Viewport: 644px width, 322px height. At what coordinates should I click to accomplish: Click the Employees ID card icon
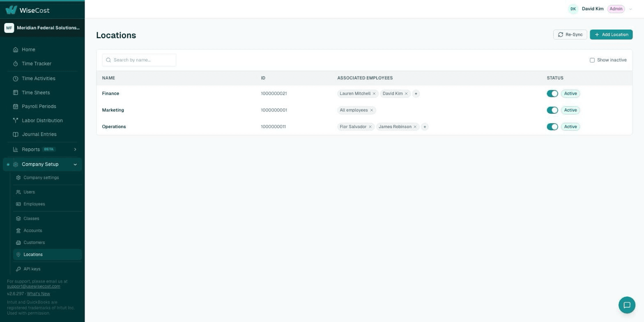click(18, 204)
